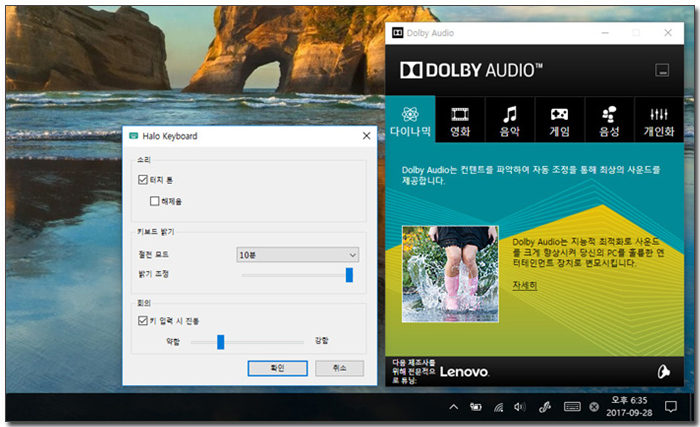The height and width of the screenshot is (427, 700).
Task: Cancel with the 취소 button
Action: 339,368
